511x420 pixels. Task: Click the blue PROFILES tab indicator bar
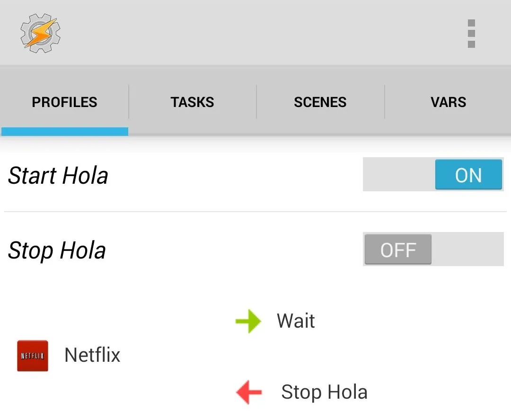coord(64,132)
